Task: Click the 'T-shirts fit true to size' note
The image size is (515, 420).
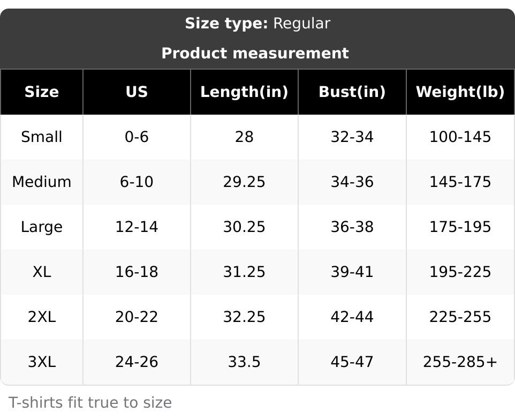Action: pyautogui.click(x=90, y=403)
